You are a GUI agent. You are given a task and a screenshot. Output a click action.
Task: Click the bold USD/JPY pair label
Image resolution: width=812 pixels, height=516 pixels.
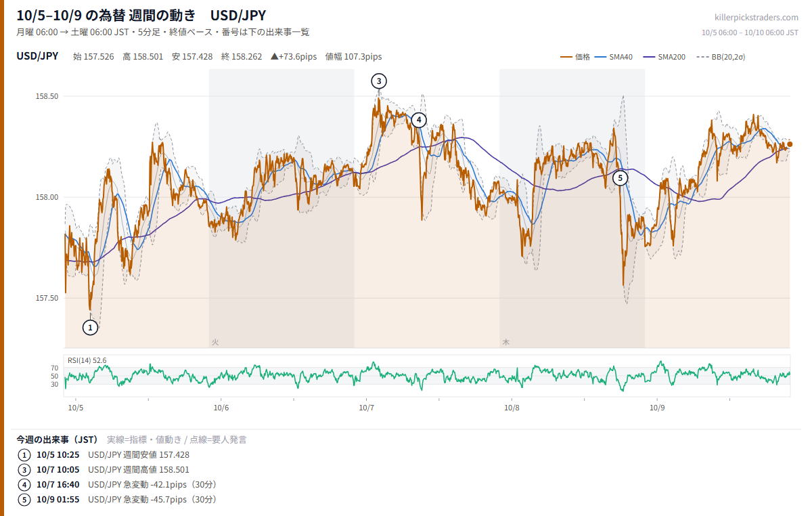click(37, 56)
